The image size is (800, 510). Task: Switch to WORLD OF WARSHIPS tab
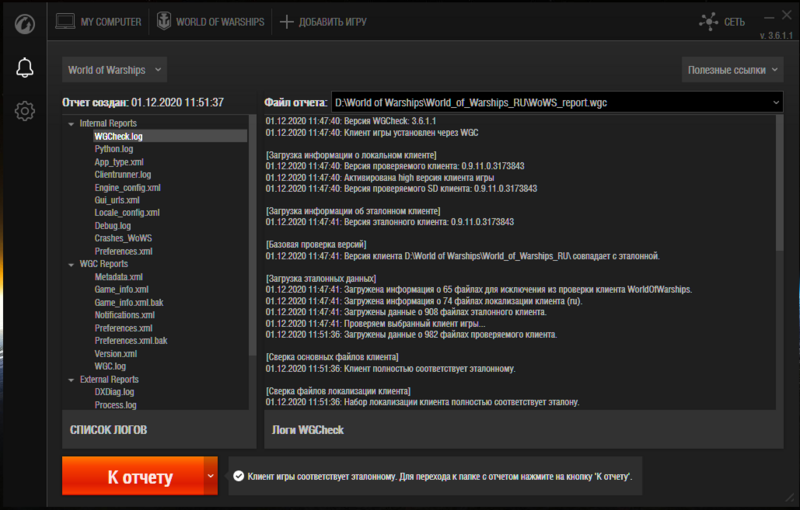210,22
